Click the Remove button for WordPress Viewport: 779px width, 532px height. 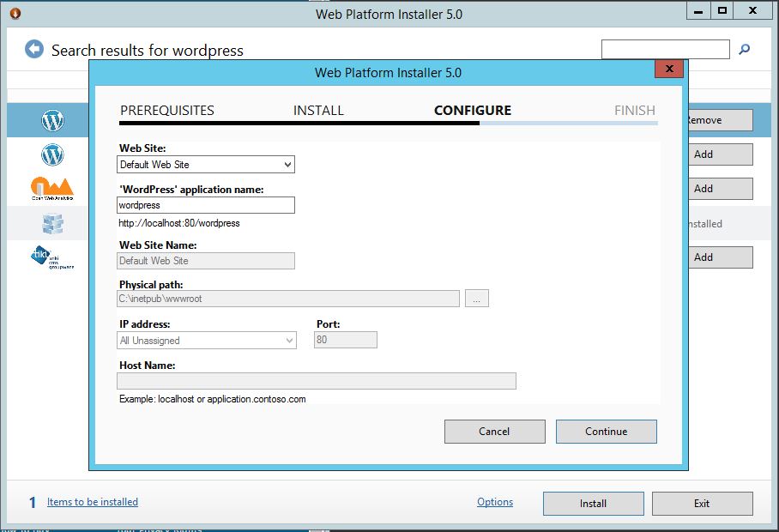[721, 120]
